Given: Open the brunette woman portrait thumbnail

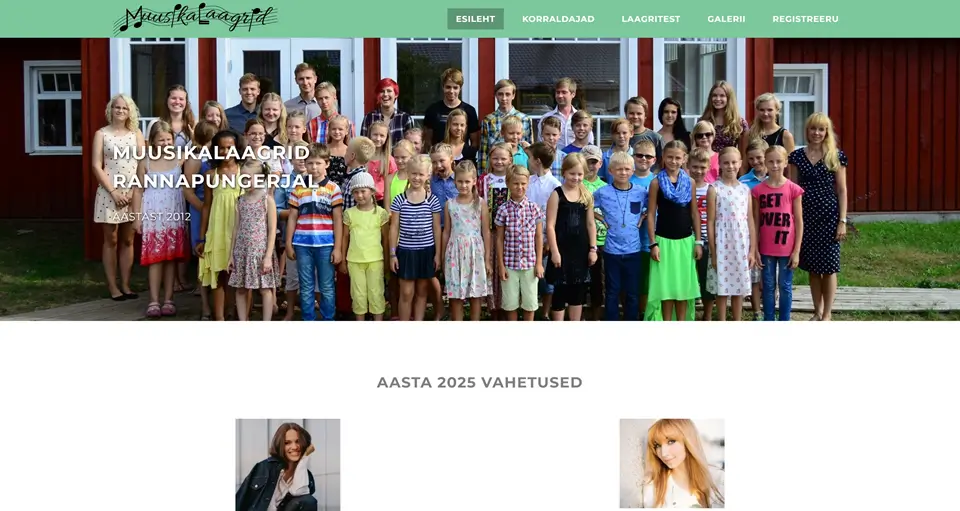Looking at the screenshot, I should coord(288,464).
